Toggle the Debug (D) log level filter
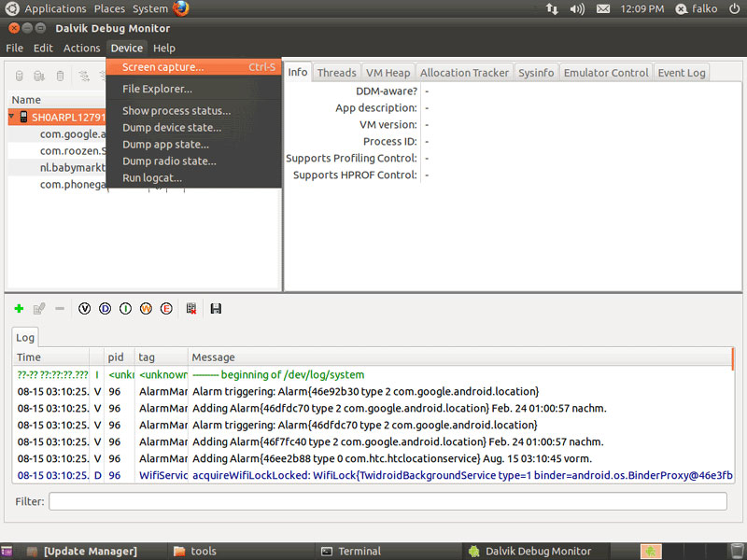The width and height of the screenshot is (747, 560). (106, 309)
